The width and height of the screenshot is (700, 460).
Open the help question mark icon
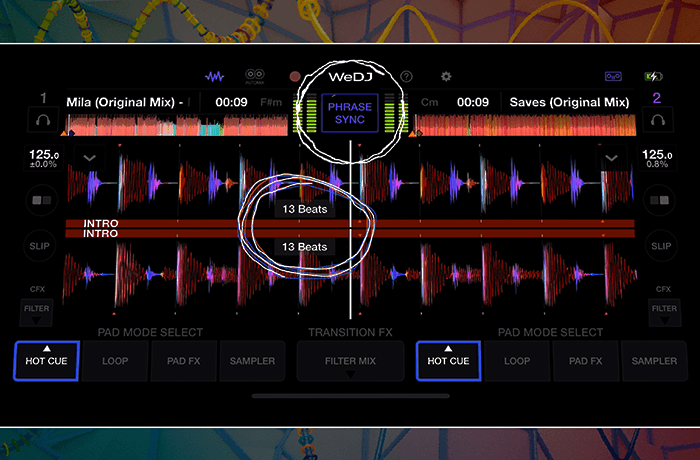click(406, 77)
